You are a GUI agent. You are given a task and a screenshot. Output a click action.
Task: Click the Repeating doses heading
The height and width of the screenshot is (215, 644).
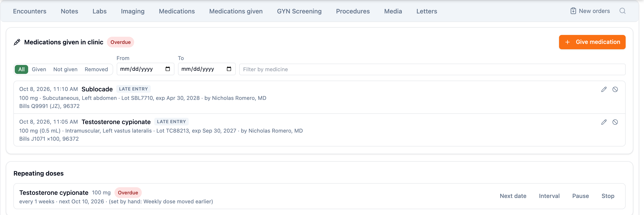tap(38, 173)
